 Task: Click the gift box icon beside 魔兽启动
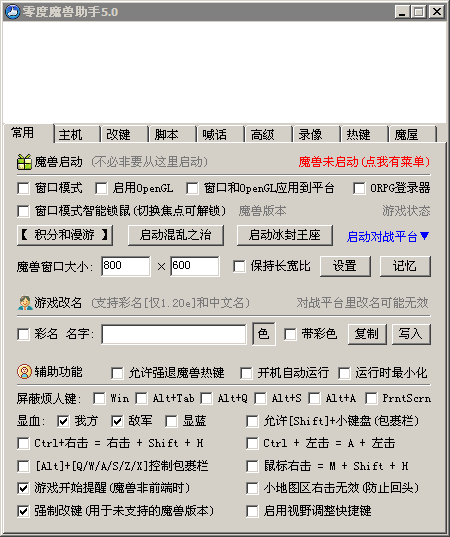coord(24,162)
